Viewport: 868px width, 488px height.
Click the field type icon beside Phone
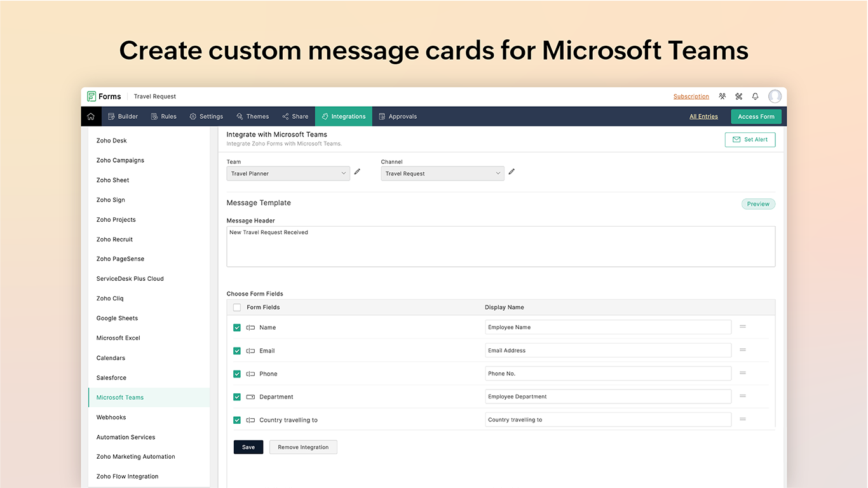click(x=250, y=374)
